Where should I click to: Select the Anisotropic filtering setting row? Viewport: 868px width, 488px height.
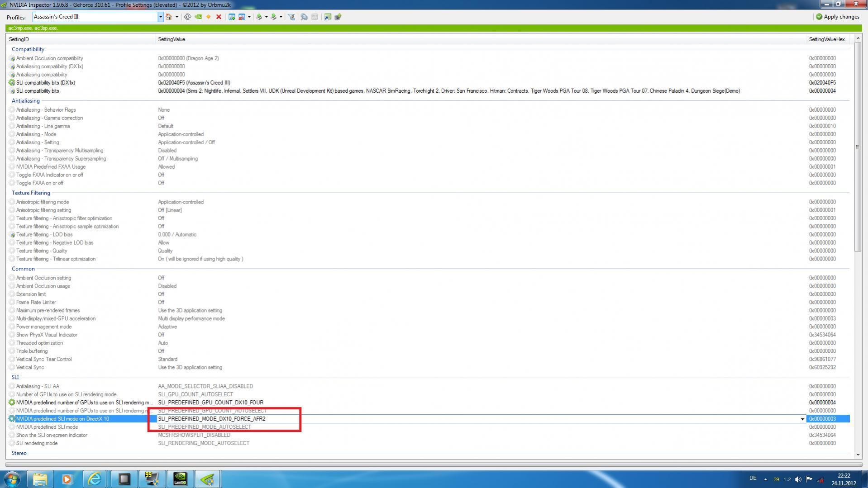click(x=428, y=210)
